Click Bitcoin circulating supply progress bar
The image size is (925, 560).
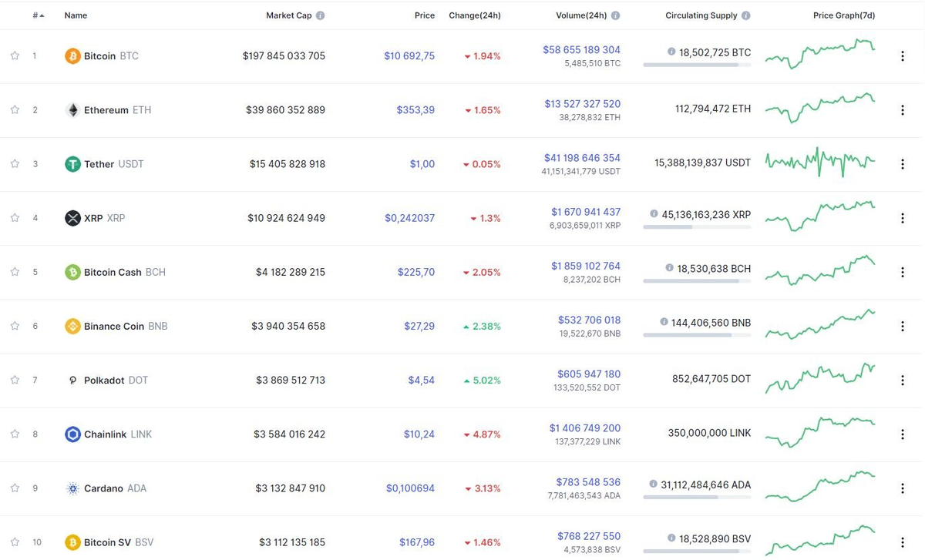tap(697, 65)
